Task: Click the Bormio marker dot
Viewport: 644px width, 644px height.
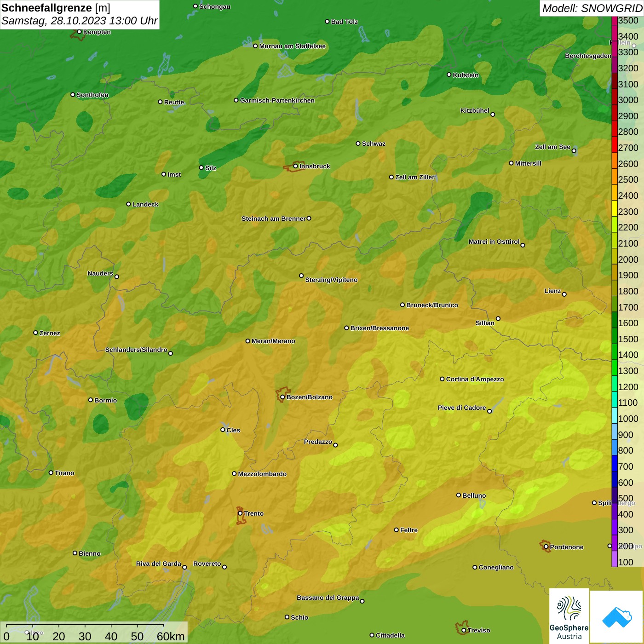Action: (91, 400)
